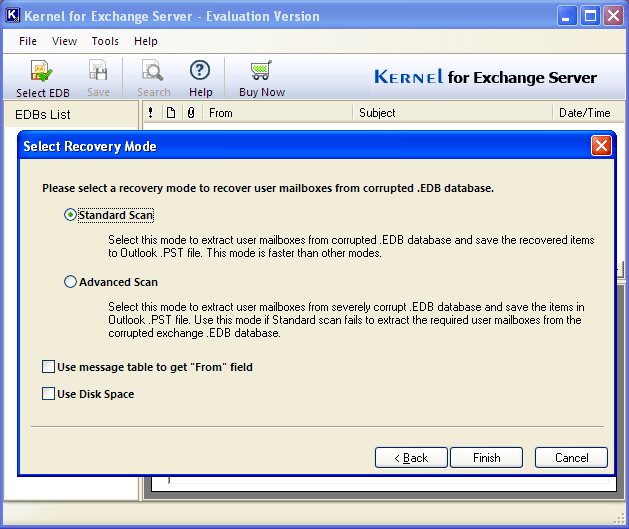Sort by the Date/Time column header
The image size is (629, 529).
tap(588, 113)
